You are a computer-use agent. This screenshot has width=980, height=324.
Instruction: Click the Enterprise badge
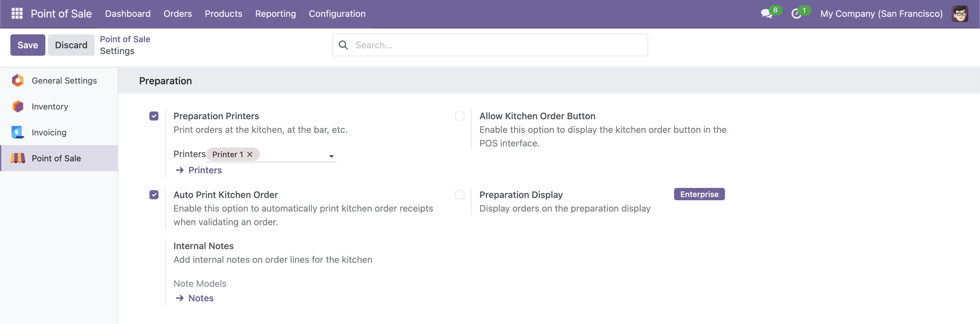point(699,194)
